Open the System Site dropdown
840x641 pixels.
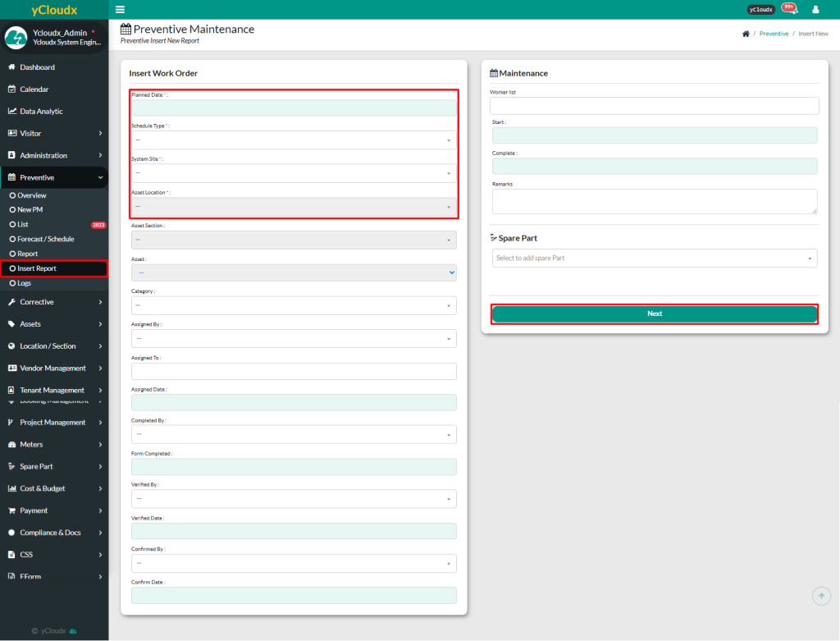[x=293, y=173]
